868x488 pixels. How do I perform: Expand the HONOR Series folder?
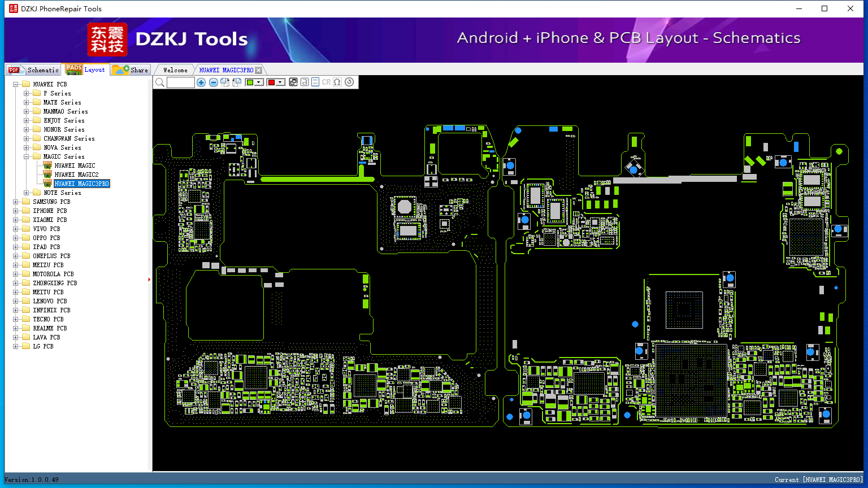pyautogui.click(x=27, y=129)
